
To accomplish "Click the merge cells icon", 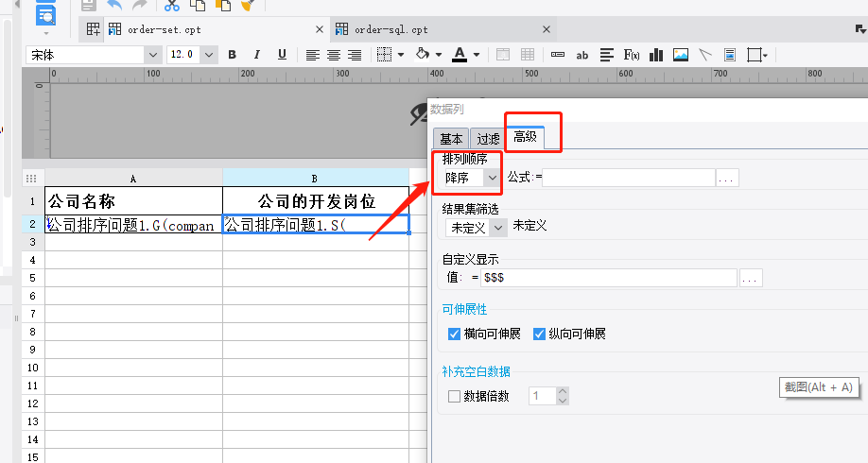I will tap(503, 55).
